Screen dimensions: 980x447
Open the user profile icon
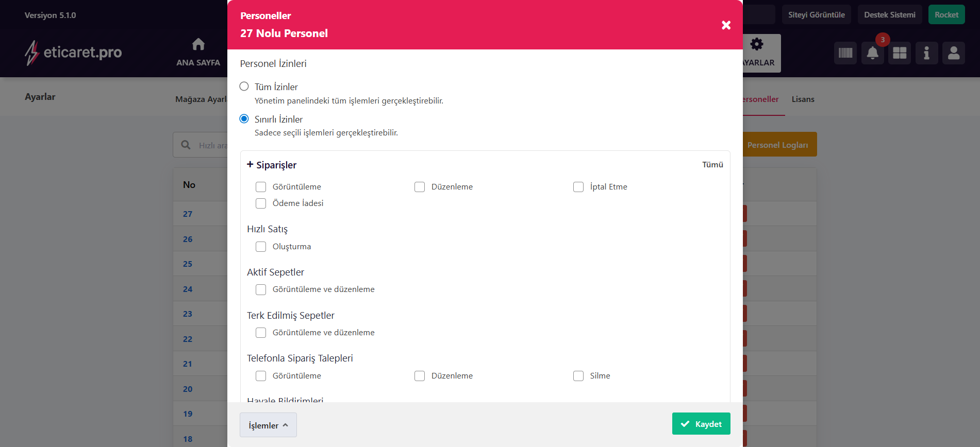[x=954, y=53]
